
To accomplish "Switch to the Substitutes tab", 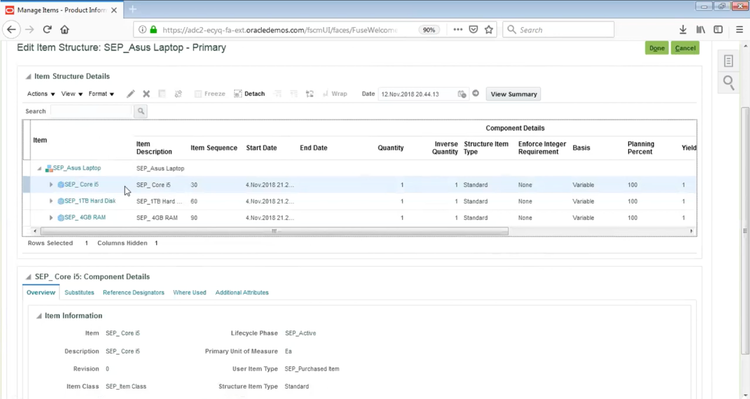I will click(79, 292).
